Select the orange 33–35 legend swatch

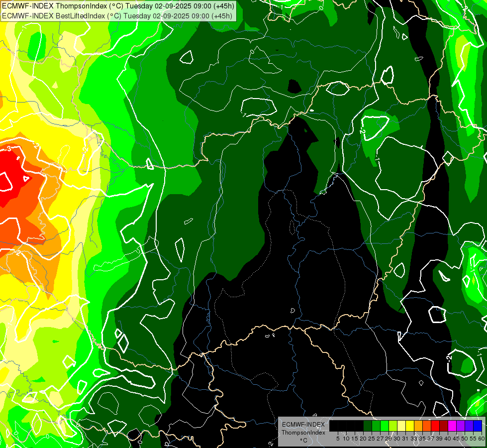[x=418, y=426]
